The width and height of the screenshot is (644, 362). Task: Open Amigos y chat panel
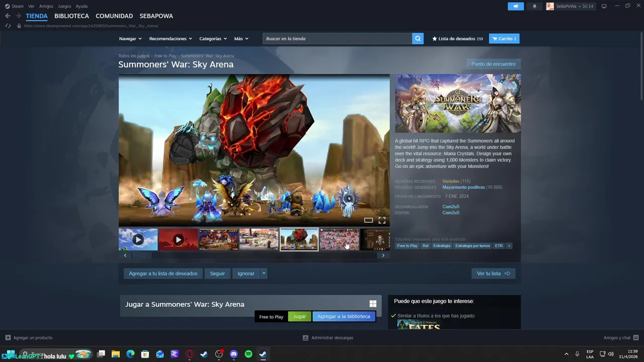[x=621, y=337]
